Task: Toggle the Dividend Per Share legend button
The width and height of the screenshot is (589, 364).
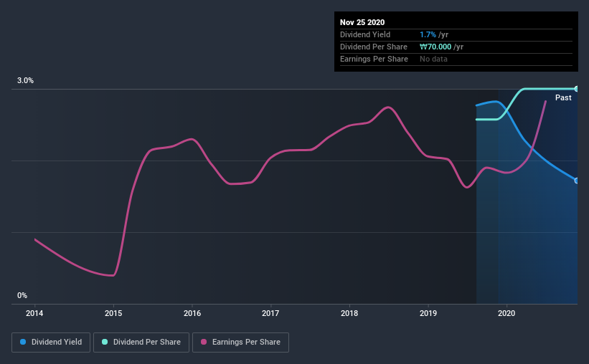Action: pyautogui.click(x=141, y=343)
